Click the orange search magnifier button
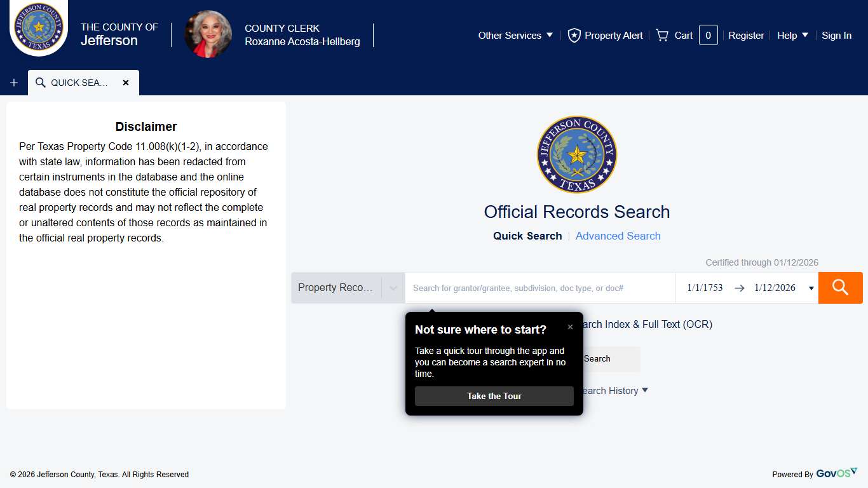 [x=840, y=288]
